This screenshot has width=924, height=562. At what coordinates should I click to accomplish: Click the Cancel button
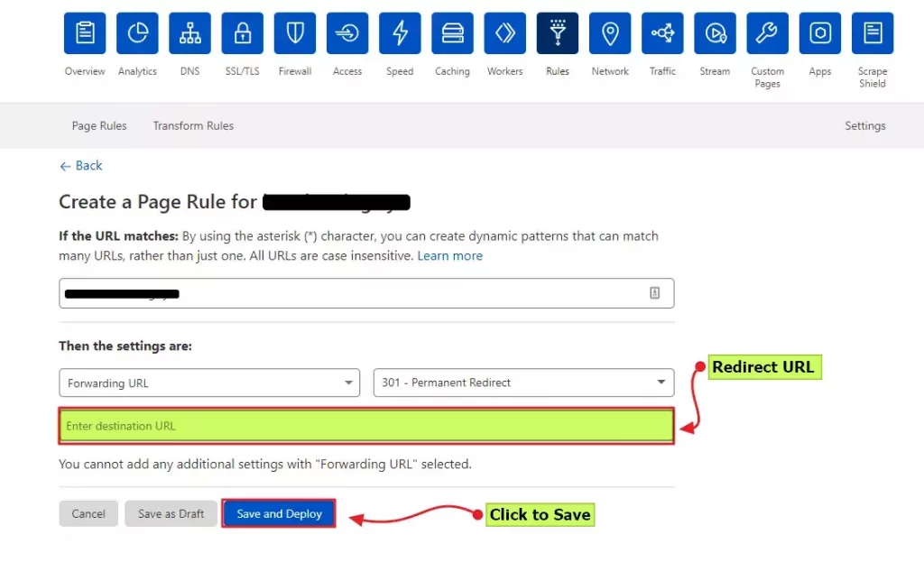(x=88, y=513)
